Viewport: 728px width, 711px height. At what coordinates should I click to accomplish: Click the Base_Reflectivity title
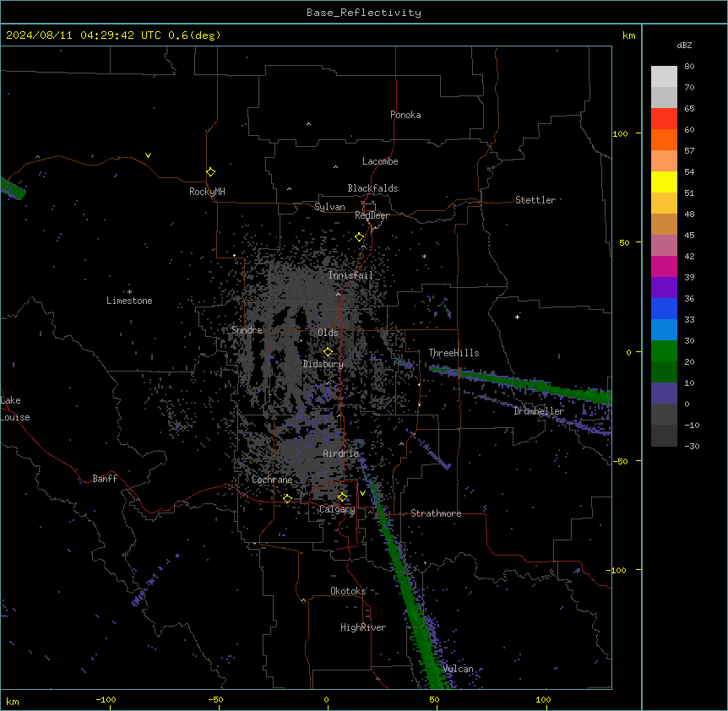[364, 13]
